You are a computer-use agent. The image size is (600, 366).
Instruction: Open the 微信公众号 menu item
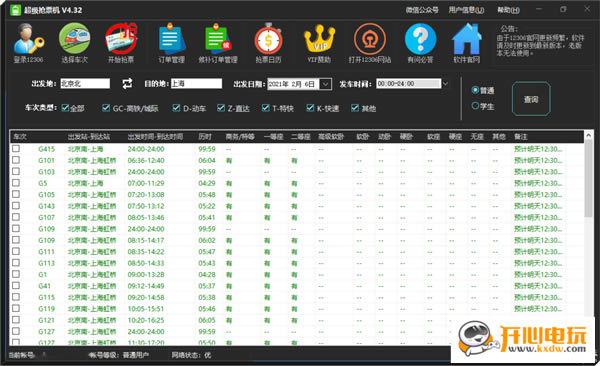[x=422, y=10]
